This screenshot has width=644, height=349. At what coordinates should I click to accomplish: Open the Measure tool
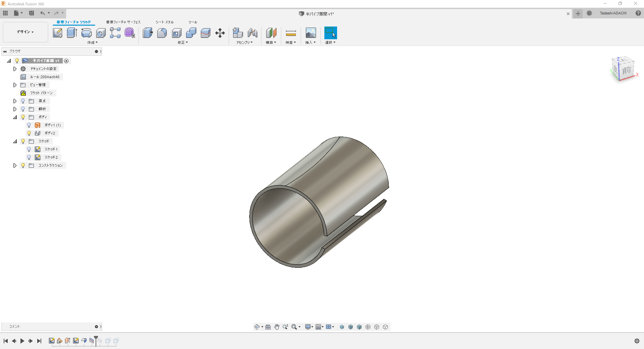[x=291, y=33]
